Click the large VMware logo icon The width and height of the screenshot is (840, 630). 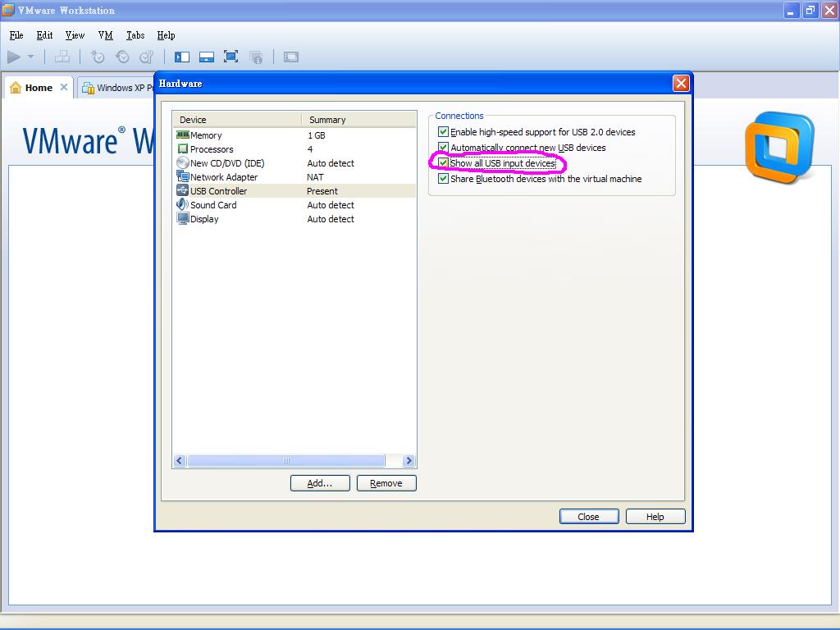779,147
